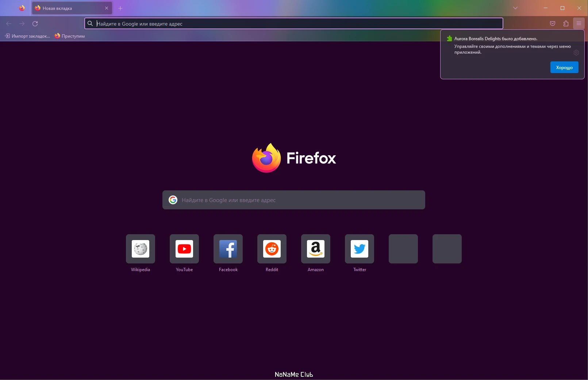Image resolution: width=588 pixels, height=380 pixels.
Task: Click the YouTube label text
Action: tap(184, 270)
